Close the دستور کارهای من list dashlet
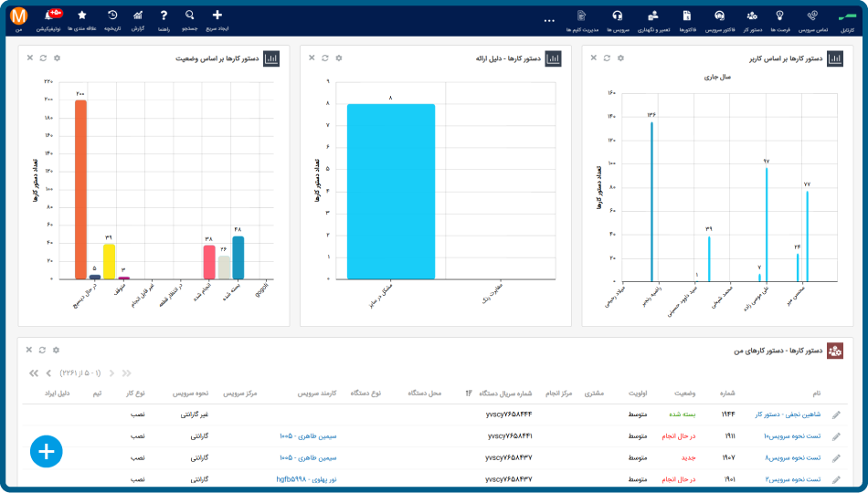This screenshot has height=493, width=868. [29, 351]
